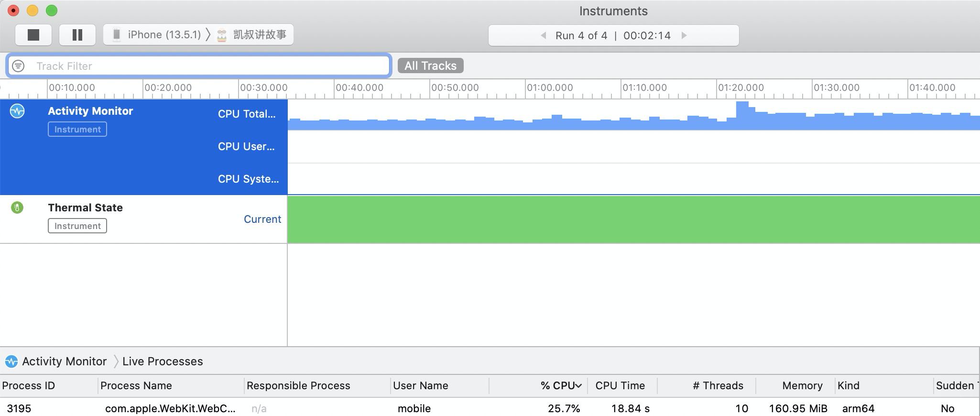
Task: Jump to 01:10.000 on the timeline ruler
Action: tap(644, 88)
